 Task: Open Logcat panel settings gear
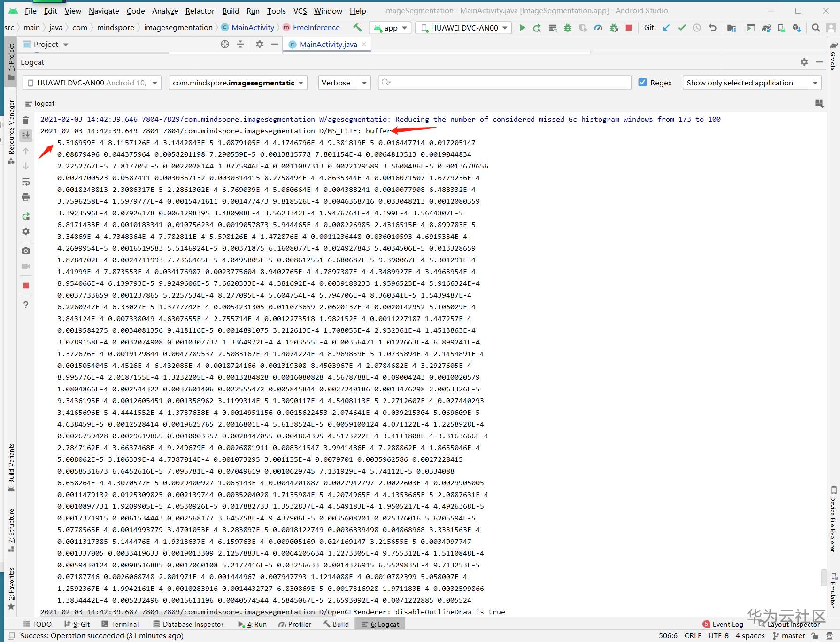coord(804,62)
